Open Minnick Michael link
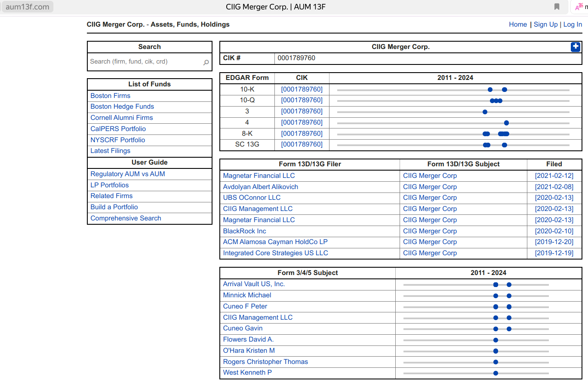 coord(247,295)
